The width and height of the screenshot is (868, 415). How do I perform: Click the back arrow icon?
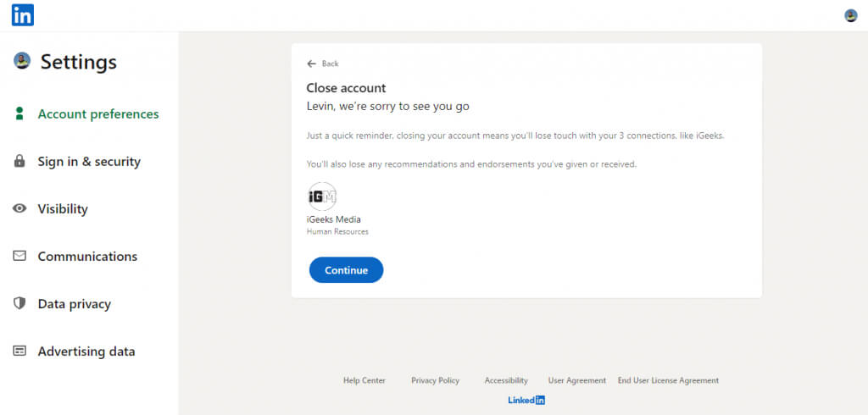point(311,64)
